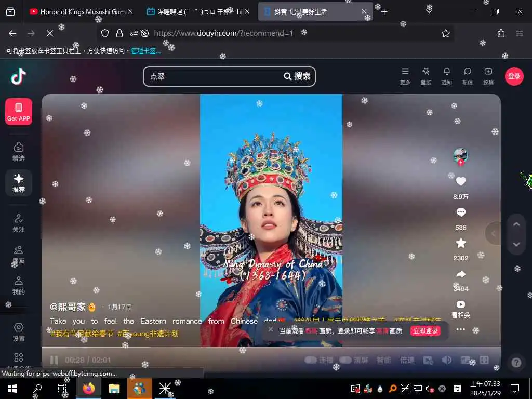The width and height of the screenshot is (532, 399).
Task: Open taskbar clock showing 07:33
Action: coord(485,389)
